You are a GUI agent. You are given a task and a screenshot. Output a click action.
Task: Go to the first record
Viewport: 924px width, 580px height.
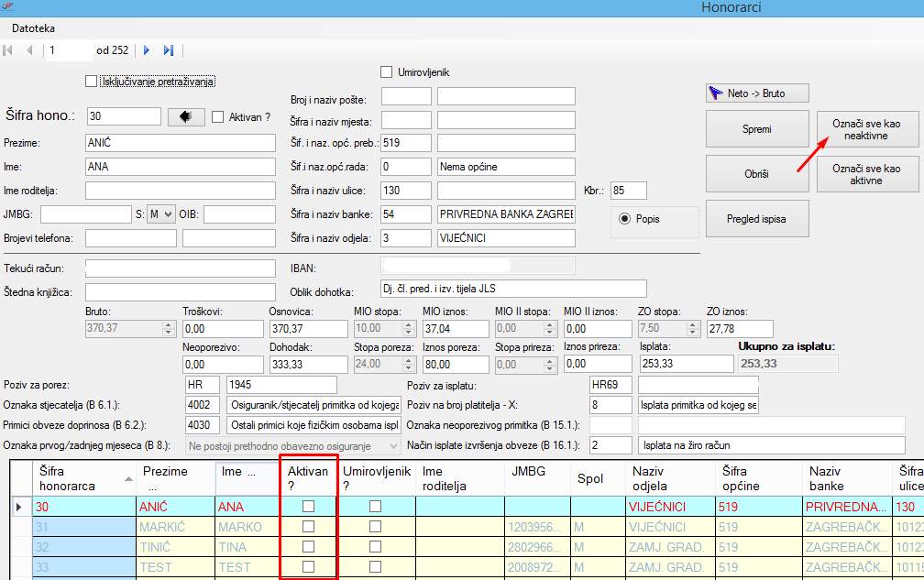(8, 50)
